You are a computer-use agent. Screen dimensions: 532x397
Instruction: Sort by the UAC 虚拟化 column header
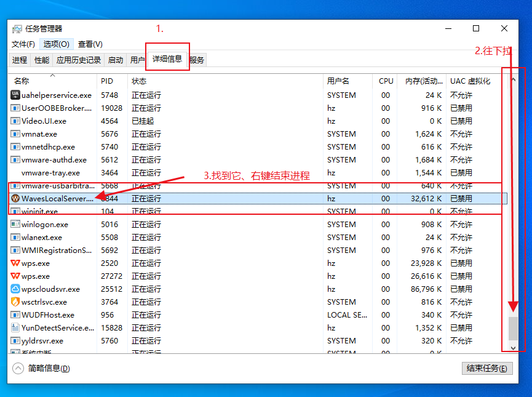click(477, 81)
